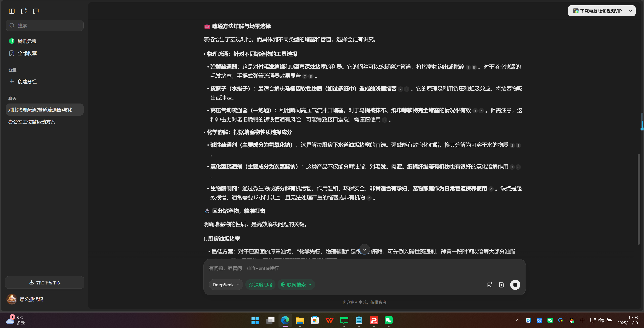Toggle 联网搜索 web search
The image size is (644, 328).
point(296,284)
